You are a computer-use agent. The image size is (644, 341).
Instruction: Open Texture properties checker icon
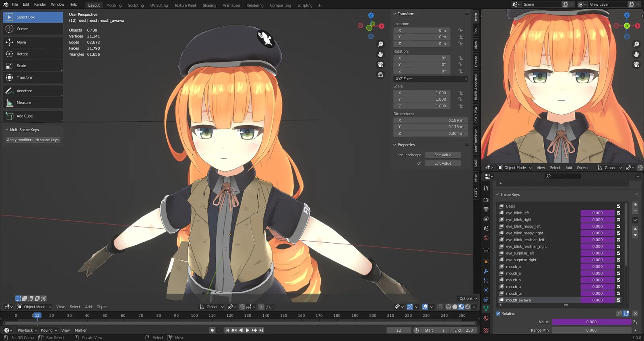point(486,330)
